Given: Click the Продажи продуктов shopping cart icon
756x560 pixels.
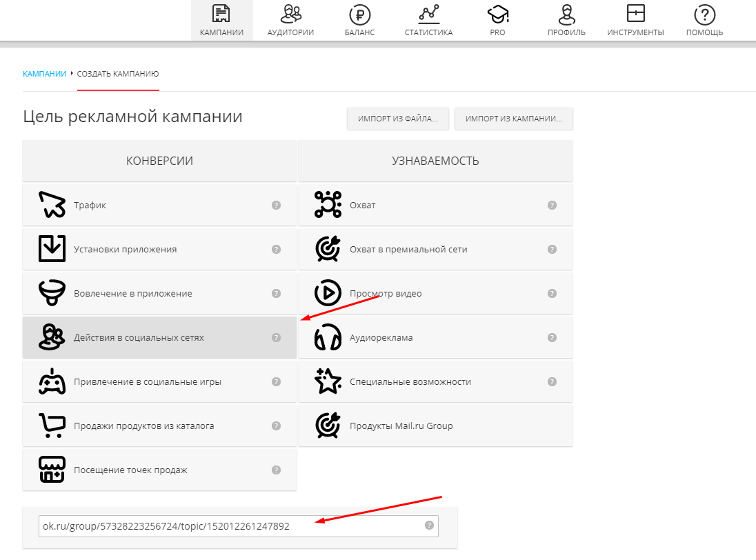Looking at the screenshot, I should [x=52, y=426].
